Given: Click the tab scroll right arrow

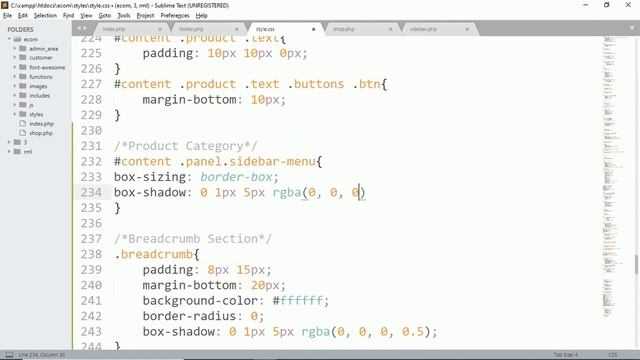Looking at the screenshot, I should point(85,28).
